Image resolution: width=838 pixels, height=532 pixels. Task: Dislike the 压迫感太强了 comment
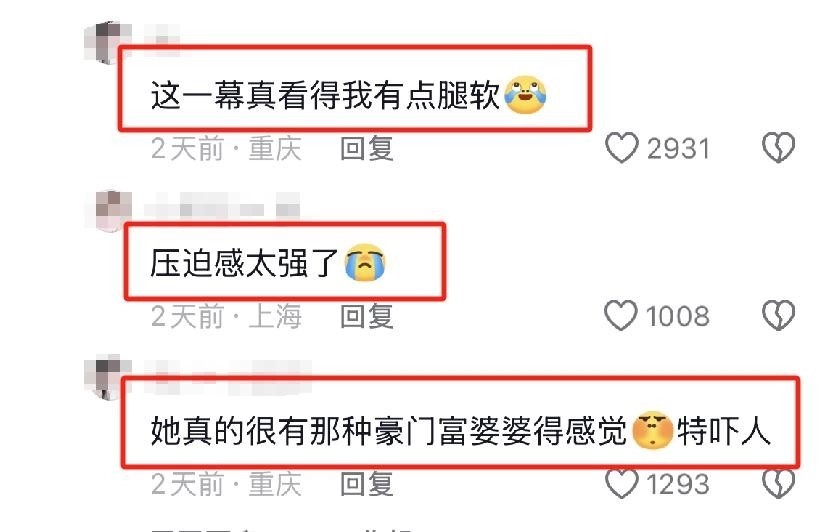click(778, 315)
